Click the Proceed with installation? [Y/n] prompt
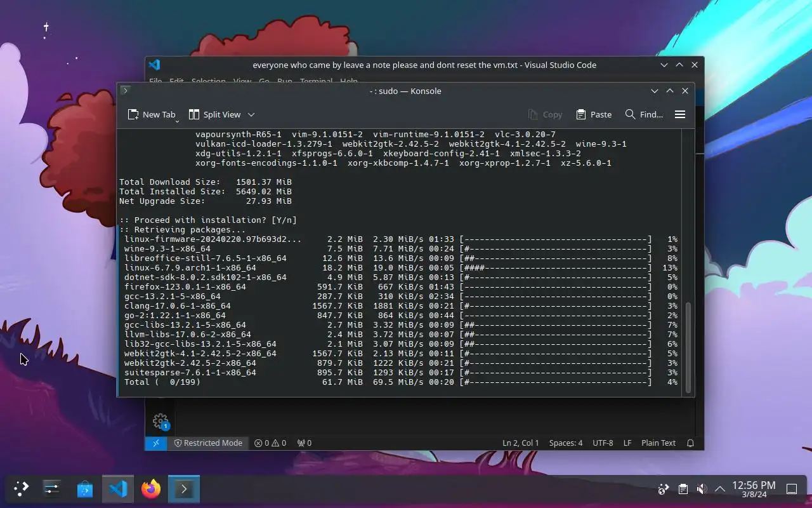 [x=208, y=220]
